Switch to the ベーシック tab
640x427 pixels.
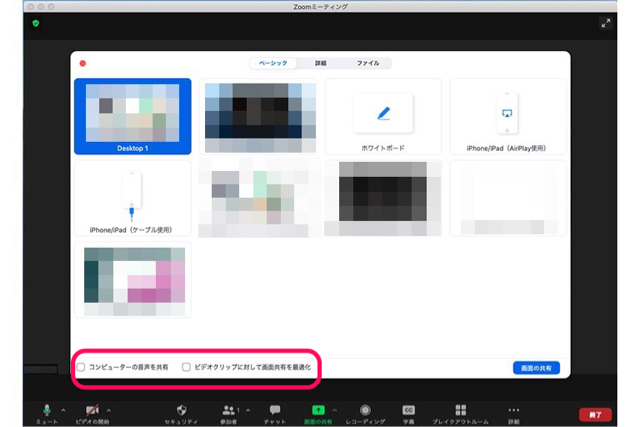coord(273,63)
